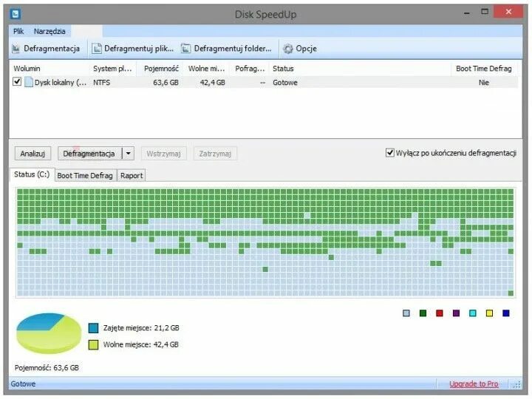This screenshot has height=399, width=532.
Task: Sort by the Wolumin column header
Action: click(x=50, y=69)
